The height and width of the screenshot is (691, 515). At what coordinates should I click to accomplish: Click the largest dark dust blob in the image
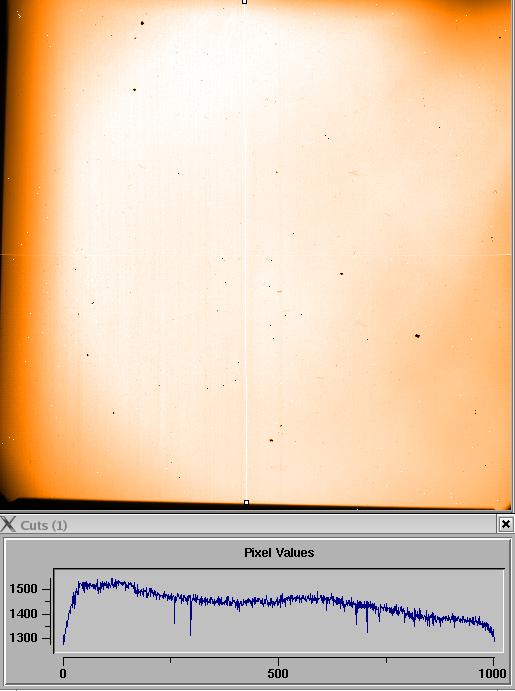click(x=417, y=336)
